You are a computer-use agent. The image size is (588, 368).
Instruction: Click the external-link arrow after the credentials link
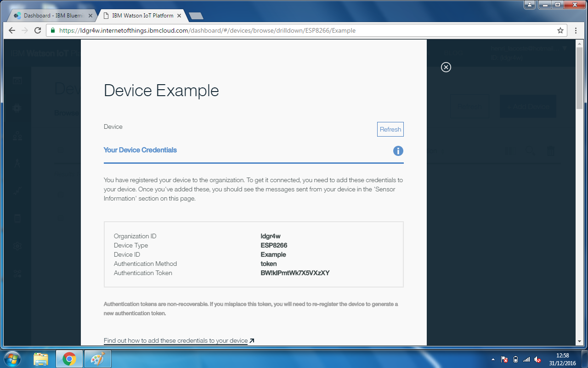pyautogui.click(x=252, y=341)
